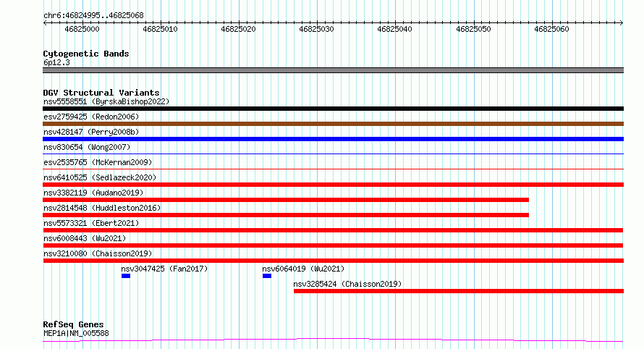644x349 pixels.
Task: Open the nsv3047425 (Fan2017) label
Action: click(164, 269)
